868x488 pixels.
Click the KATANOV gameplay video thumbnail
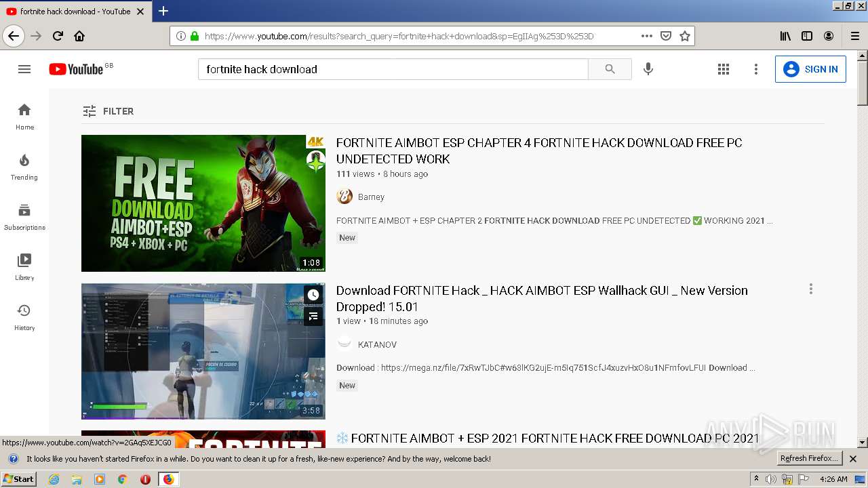pos(203,351)
